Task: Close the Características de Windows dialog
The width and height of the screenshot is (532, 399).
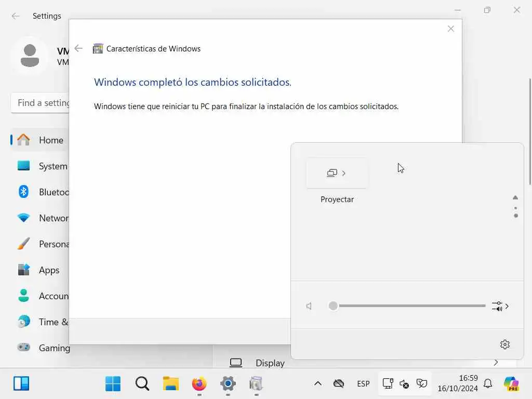Action: coord(450,29)
